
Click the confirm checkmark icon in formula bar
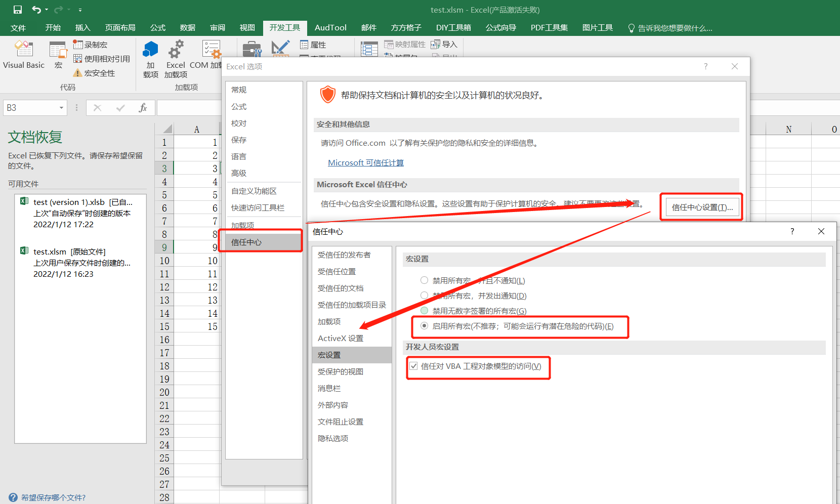tap(120, 108)
